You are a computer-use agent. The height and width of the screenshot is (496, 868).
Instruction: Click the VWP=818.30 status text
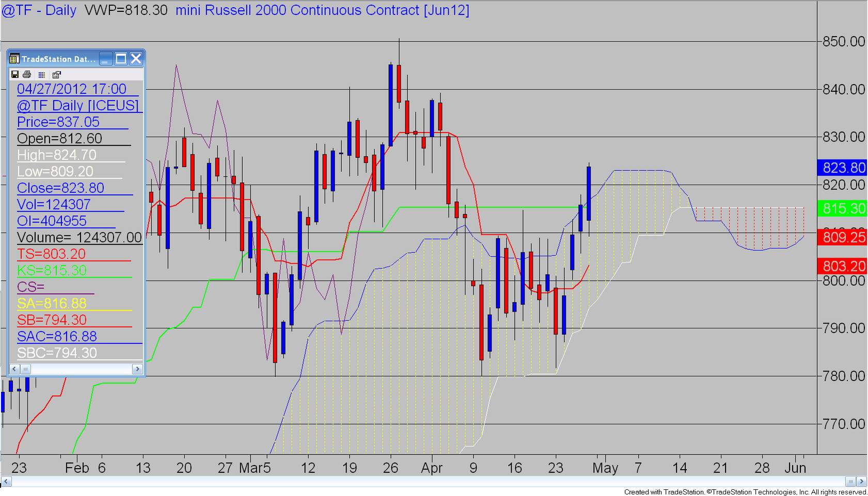(126, 10)
